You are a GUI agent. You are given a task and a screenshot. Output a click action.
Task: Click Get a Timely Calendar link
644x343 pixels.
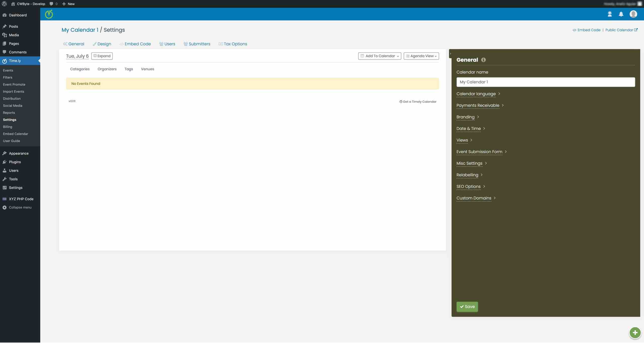[418, 102]
